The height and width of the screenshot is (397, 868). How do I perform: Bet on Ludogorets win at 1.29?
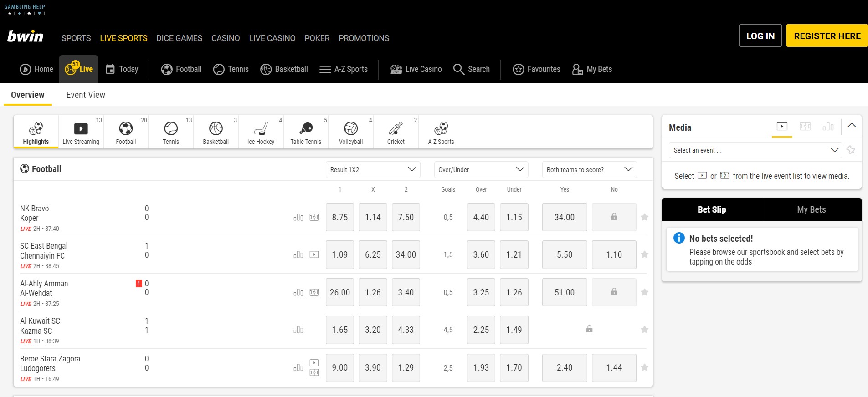point(406,367)
